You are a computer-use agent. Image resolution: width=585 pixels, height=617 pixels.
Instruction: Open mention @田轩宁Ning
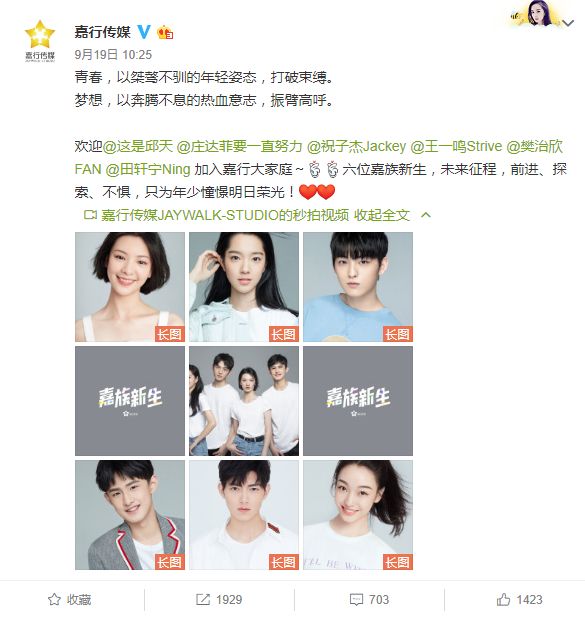coord(148,169)
